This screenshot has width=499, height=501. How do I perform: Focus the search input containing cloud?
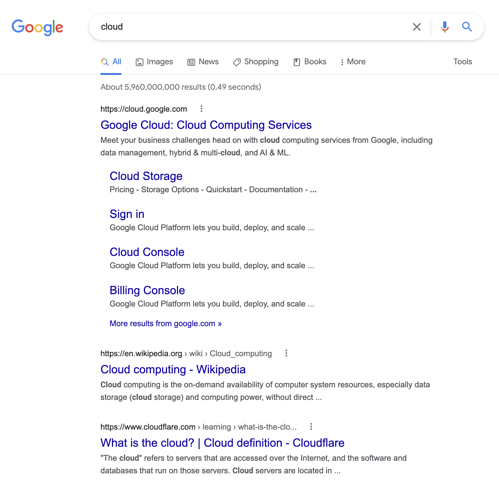(250, 27)
